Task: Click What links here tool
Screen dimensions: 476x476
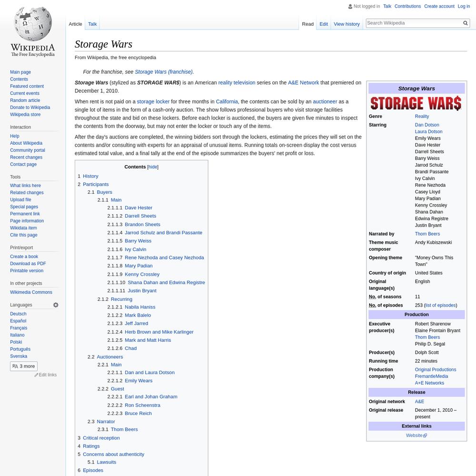Action: point(25,186)
